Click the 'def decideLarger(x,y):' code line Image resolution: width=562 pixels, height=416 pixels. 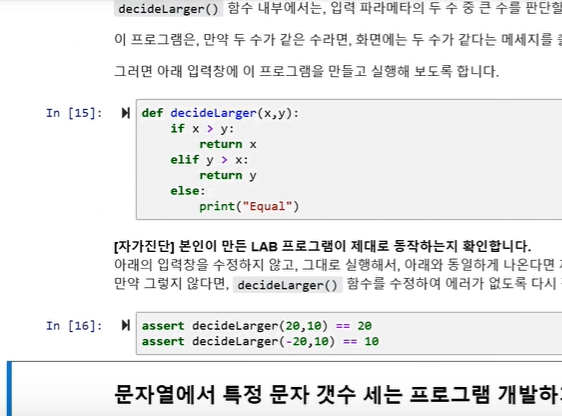tap(220, 113)
